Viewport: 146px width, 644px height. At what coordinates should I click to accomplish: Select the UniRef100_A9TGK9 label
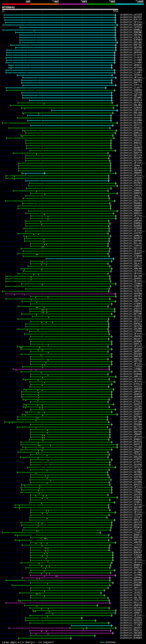click(x=131, y=103)
